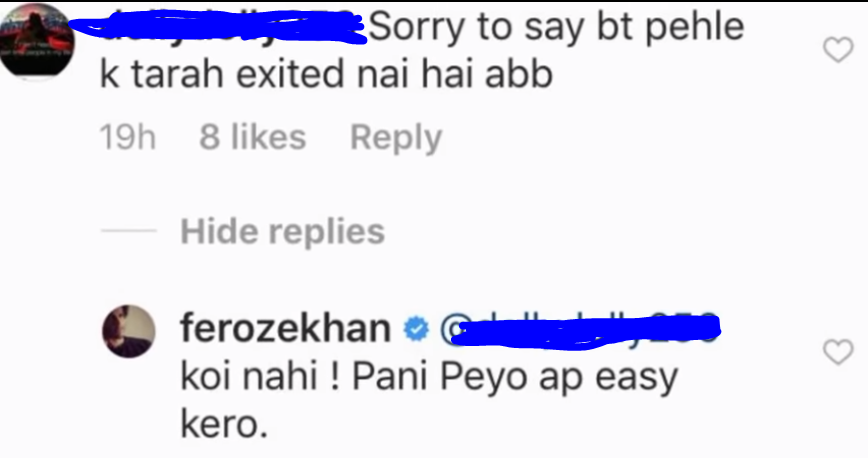Reply to the 'exited nai hai' comment
868x458 pixels.
coord(396,137)
